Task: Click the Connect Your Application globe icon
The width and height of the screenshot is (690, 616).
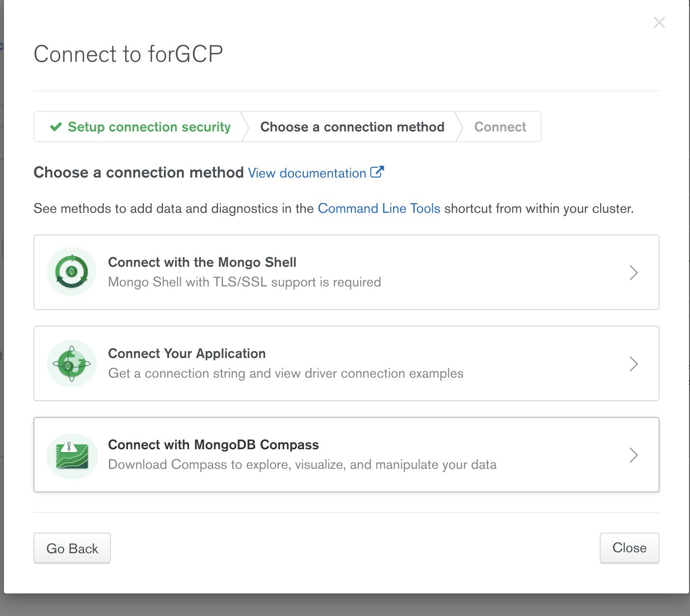Action: (72, 363)
